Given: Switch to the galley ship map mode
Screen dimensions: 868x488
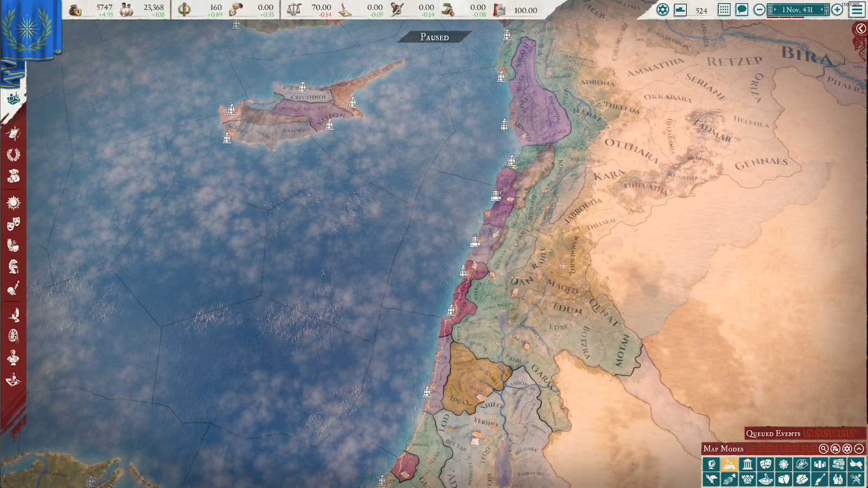Looking at the screenshot, I should [x=765, y=479].
